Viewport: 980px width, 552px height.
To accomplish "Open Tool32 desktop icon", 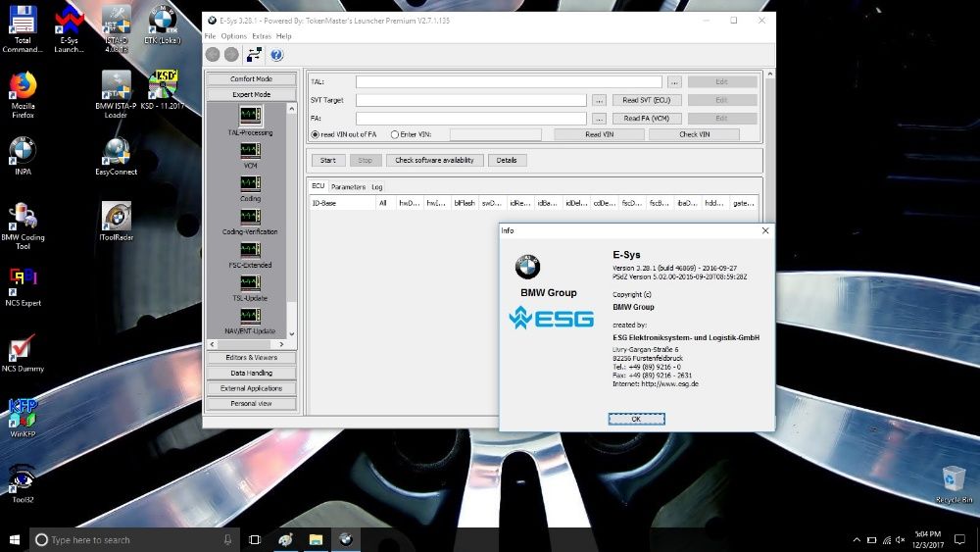I will tap(23, 484).
